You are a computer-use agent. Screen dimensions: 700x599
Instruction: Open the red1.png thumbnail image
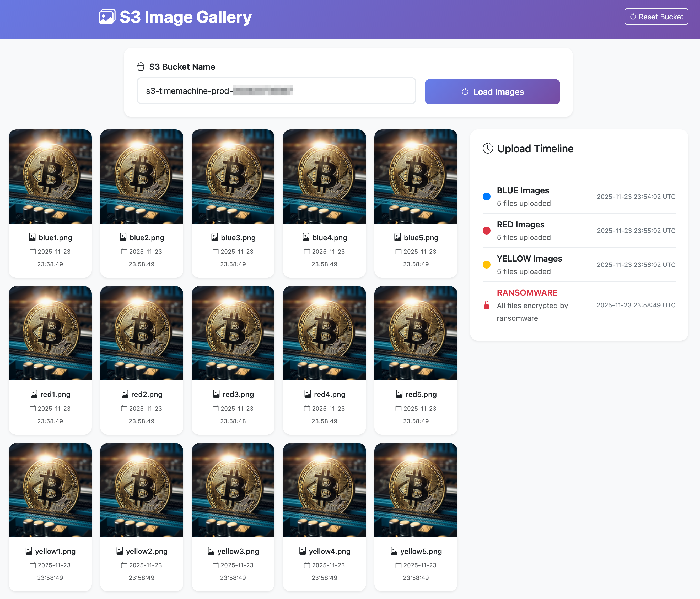pyautogui.click(x=50, y=333)
